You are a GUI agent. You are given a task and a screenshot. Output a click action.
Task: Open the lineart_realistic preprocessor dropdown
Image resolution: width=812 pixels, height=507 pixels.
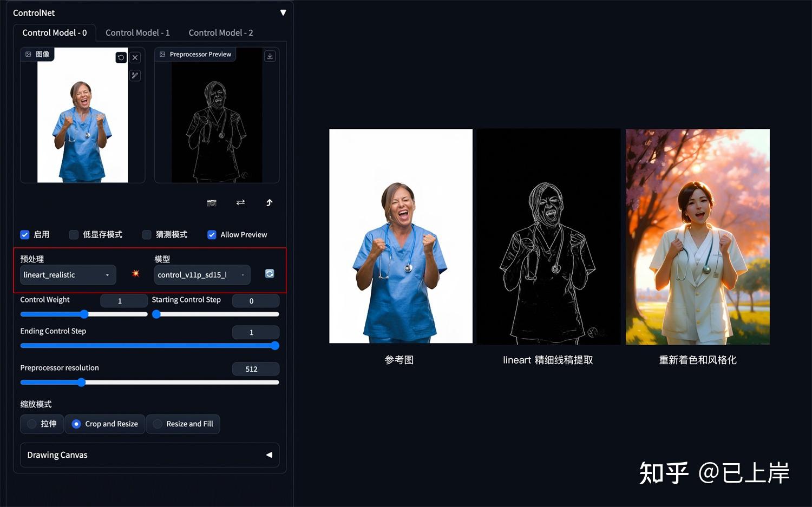tap(67, 275)
